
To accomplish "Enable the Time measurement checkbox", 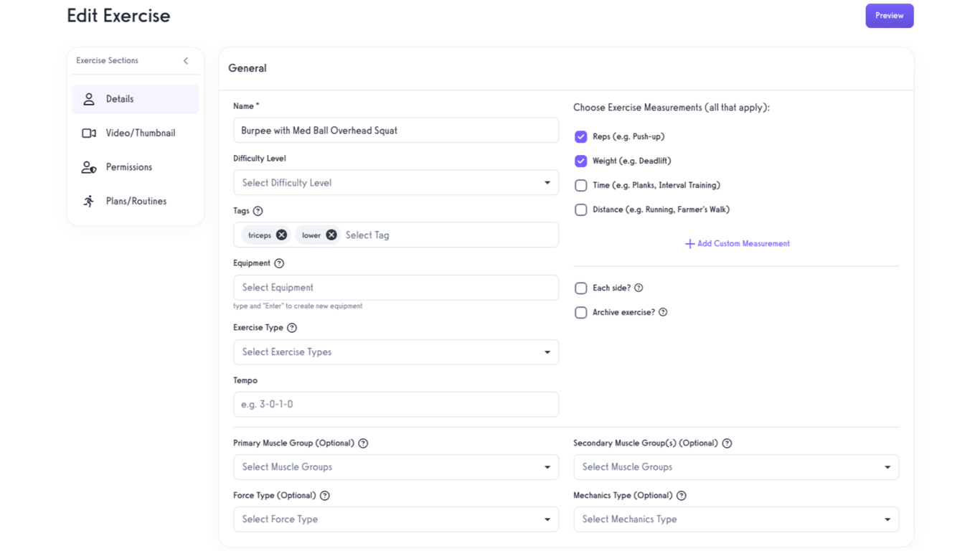I will 581,185.
